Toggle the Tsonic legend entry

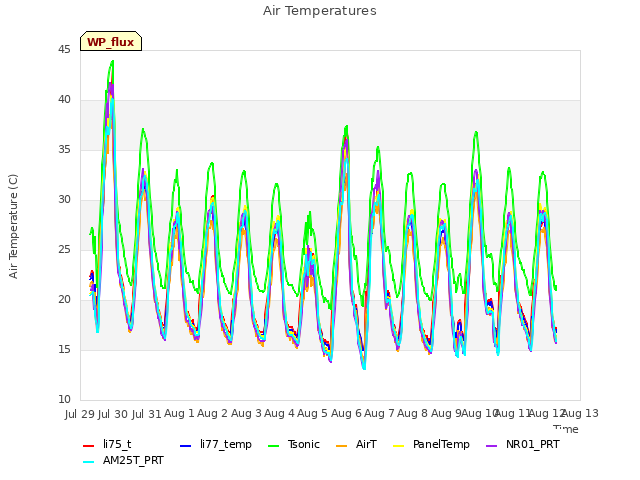click(293, 444)
